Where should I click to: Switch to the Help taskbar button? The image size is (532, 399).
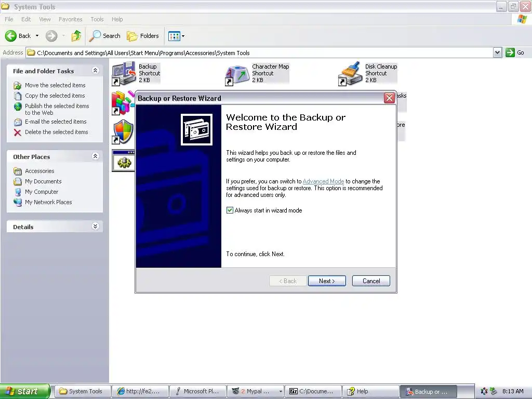[371, 391]
